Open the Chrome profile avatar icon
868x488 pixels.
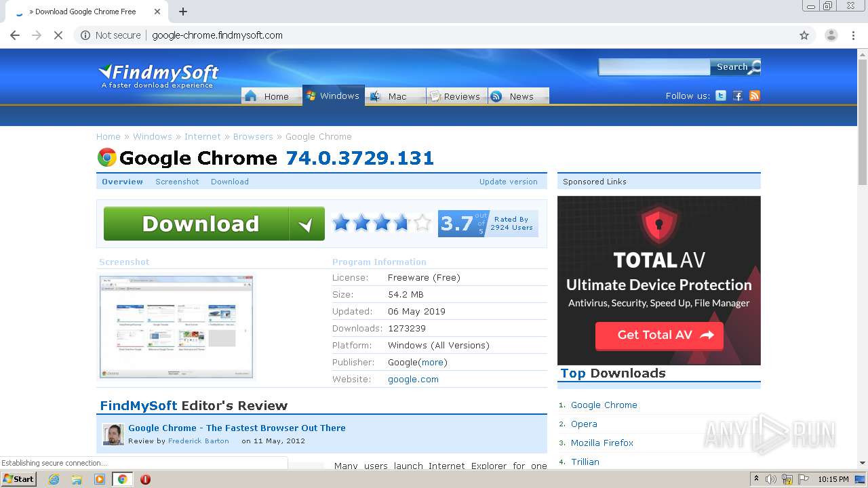point(831,35)
